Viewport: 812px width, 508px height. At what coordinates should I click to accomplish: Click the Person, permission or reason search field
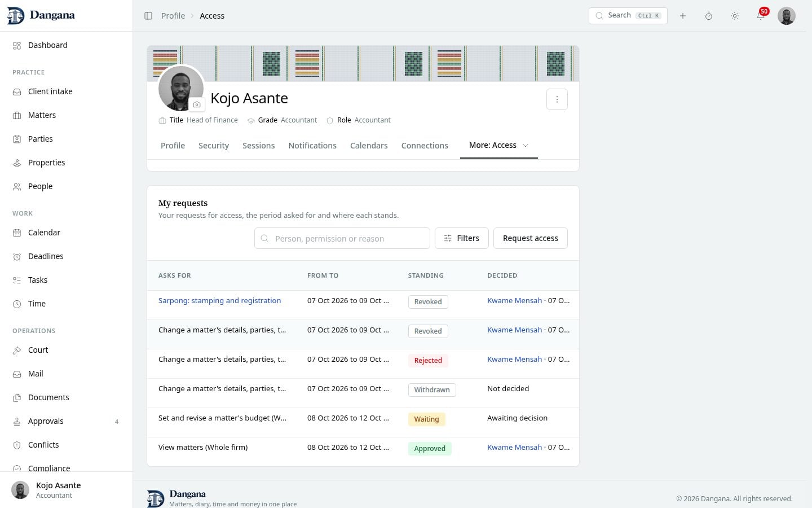click(342, 238)
